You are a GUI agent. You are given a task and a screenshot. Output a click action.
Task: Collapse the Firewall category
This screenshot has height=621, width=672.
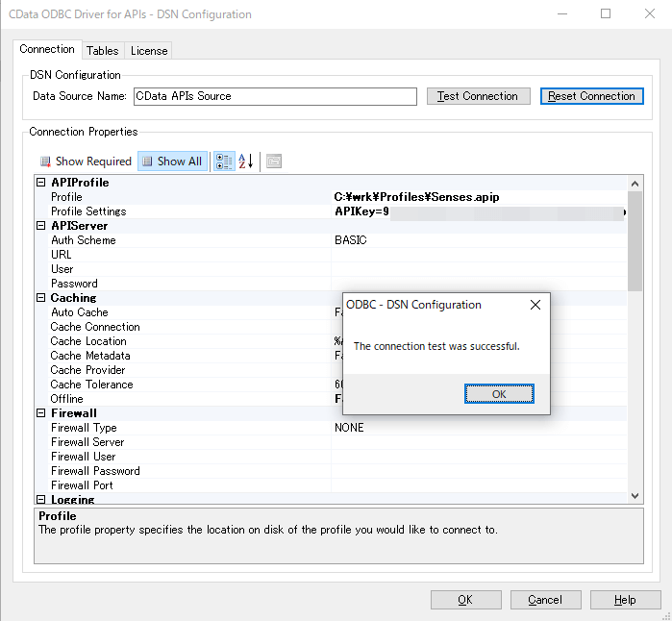[x=40, y=413]
